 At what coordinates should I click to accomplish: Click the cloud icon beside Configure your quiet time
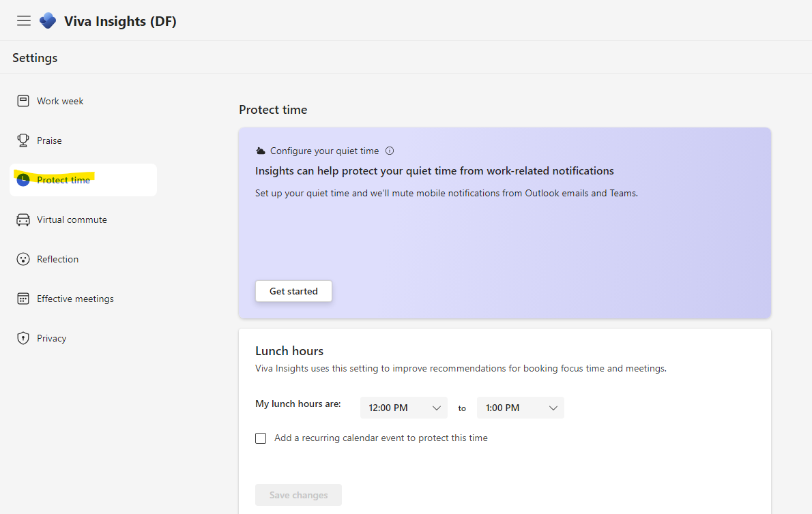click(261, 151)
